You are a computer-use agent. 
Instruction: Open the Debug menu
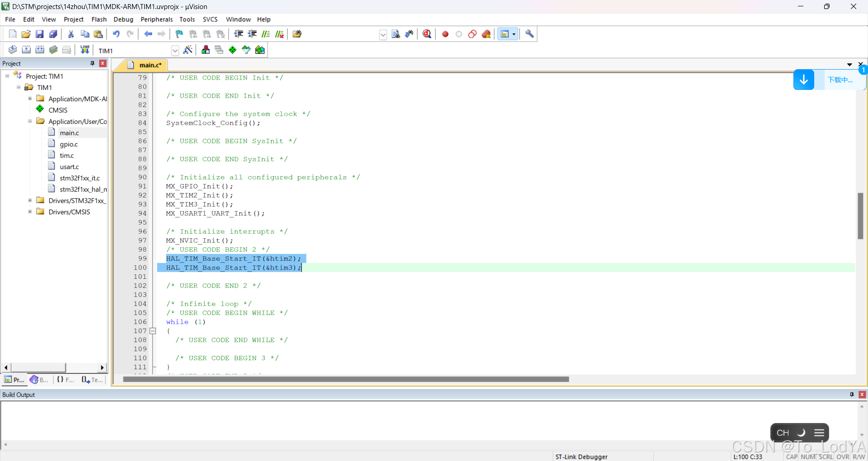point(123,19)
